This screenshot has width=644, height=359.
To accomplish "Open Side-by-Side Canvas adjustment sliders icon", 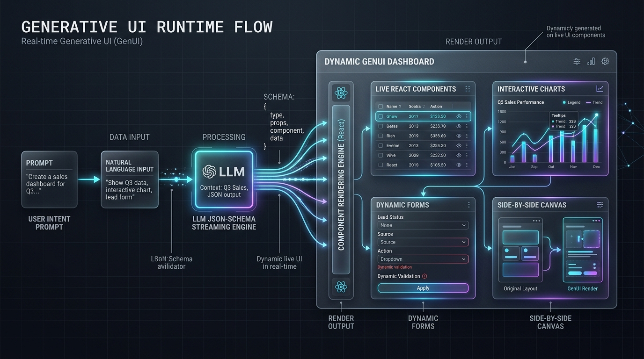I will click(x=600, y=205).
